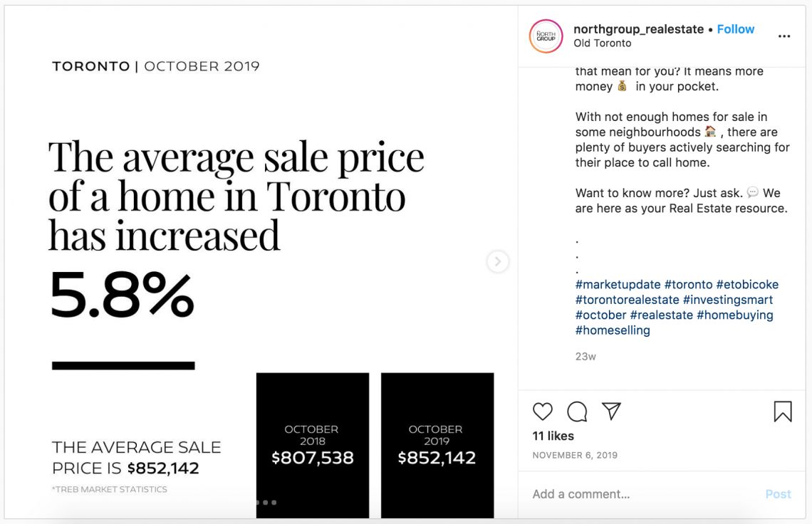Open the three-dot more options menu
The image size is (812, 524).
(x=784, y=36)
